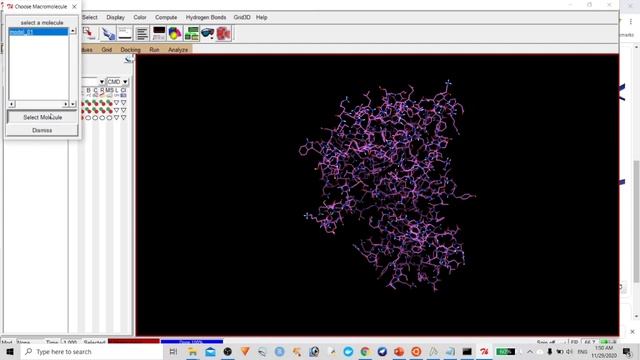Open middle-row triangle under Cl column

[123, 110]
